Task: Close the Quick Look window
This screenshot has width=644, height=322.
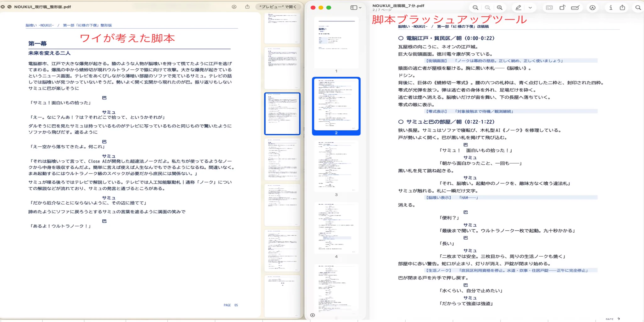Action: 3,7
